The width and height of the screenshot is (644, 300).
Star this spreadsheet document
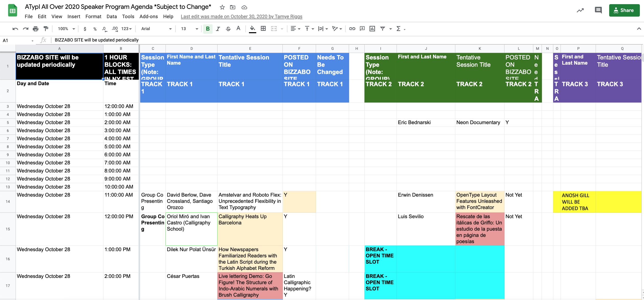222,7
